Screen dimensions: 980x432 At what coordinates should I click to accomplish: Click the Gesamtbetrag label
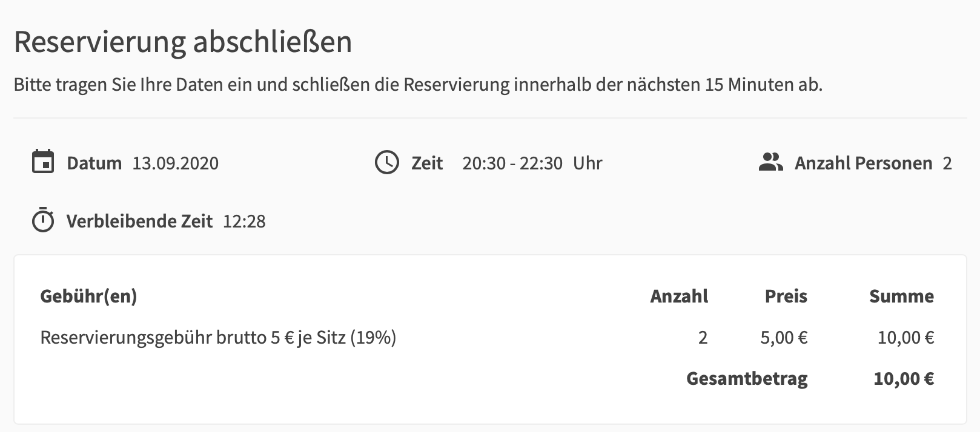point(747,379)
